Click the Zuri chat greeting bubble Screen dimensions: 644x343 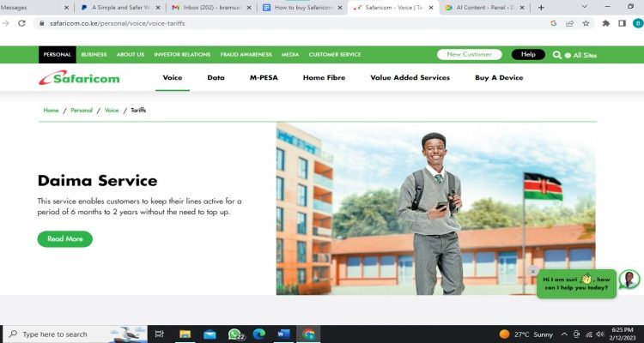pyautogui.click(x=576, y=284)
